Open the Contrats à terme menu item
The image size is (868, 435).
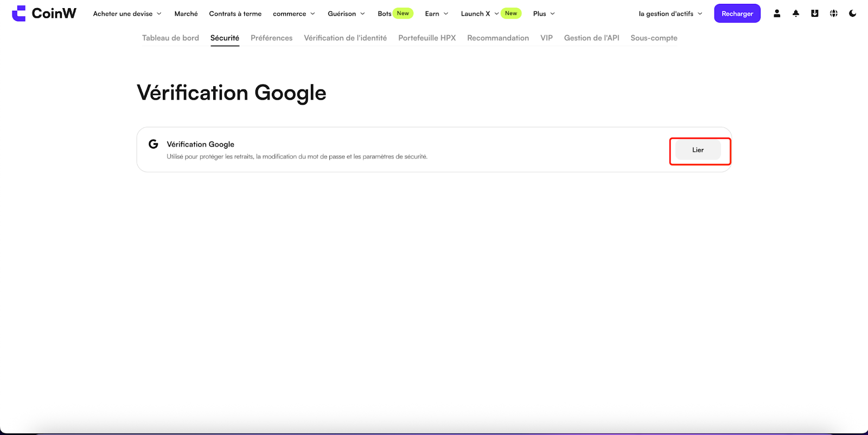pyautogui.click(x=235, y=14)
